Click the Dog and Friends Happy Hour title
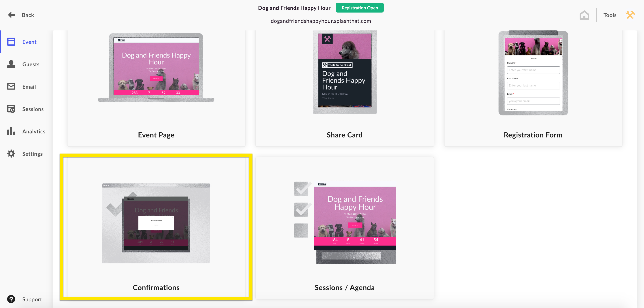 pos(294,8)
